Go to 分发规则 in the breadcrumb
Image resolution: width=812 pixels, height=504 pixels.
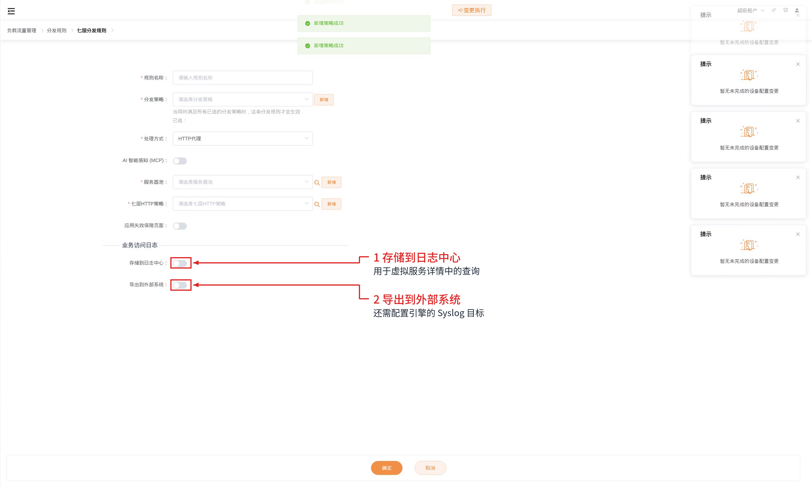pos(57,30)
